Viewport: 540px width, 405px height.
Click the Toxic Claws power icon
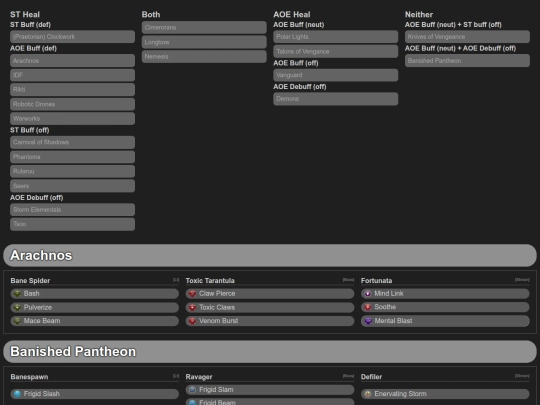[x=193, y=308]
